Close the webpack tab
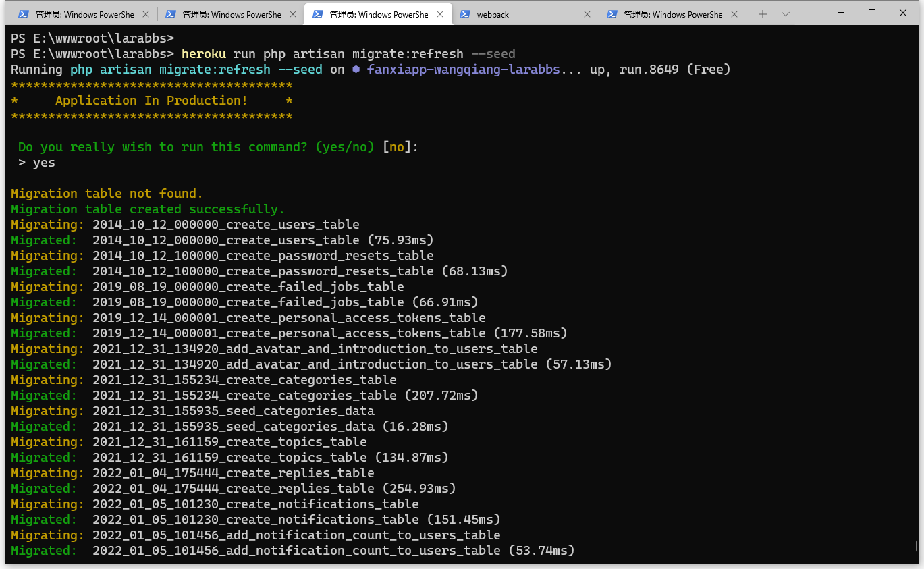This screenshot has width=924, height=569. [587, 14]
